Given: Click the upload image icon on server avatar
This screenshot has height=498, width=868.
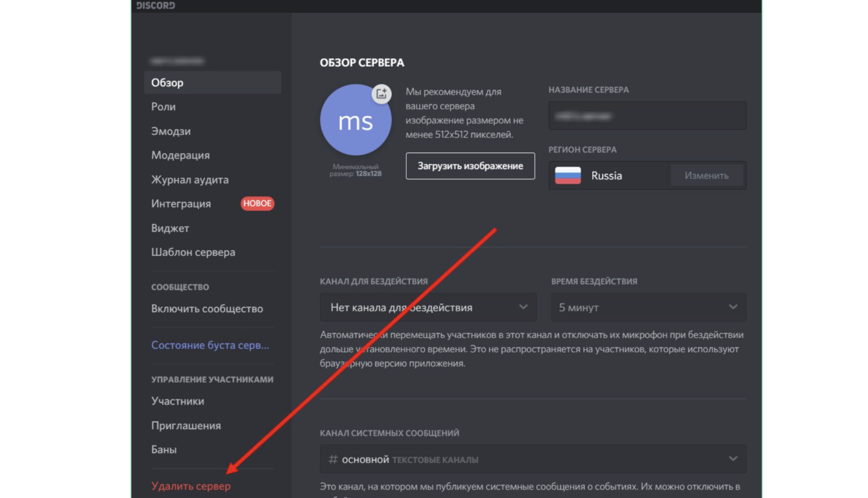Looking at the screenshot, I should (x=381, y=93).
